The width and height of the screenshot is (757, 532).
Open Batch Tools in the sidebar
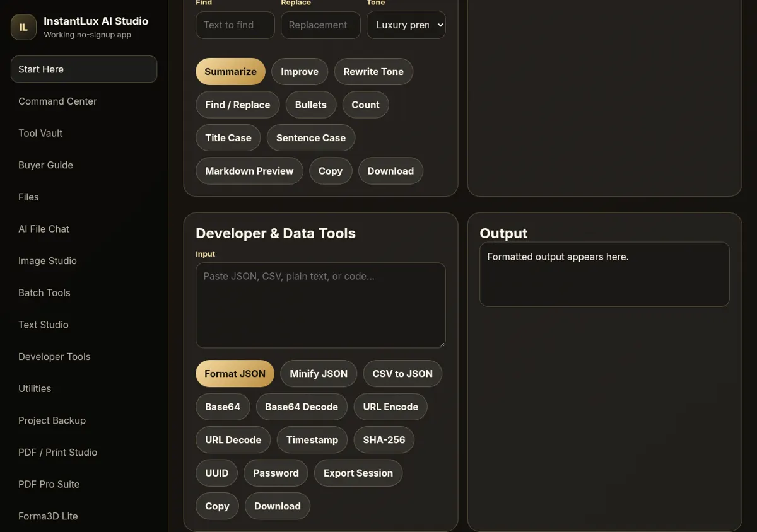84,292
